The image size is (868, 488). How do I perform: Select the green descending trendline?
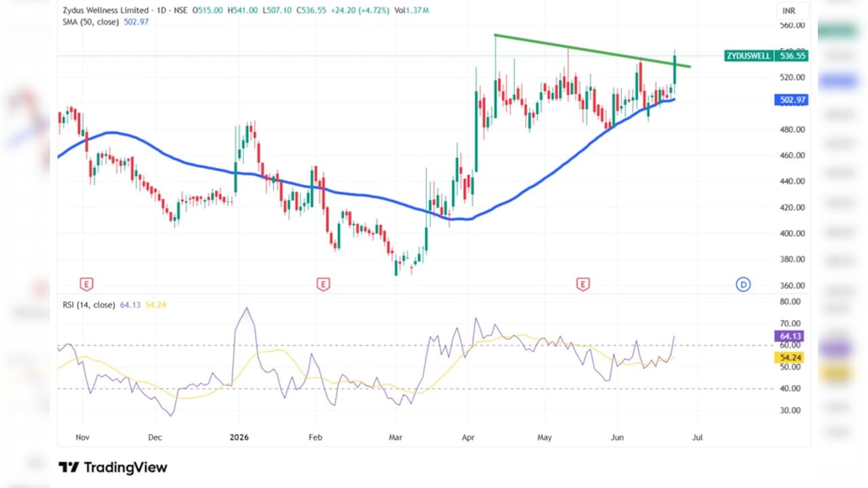tap(593, 51)
